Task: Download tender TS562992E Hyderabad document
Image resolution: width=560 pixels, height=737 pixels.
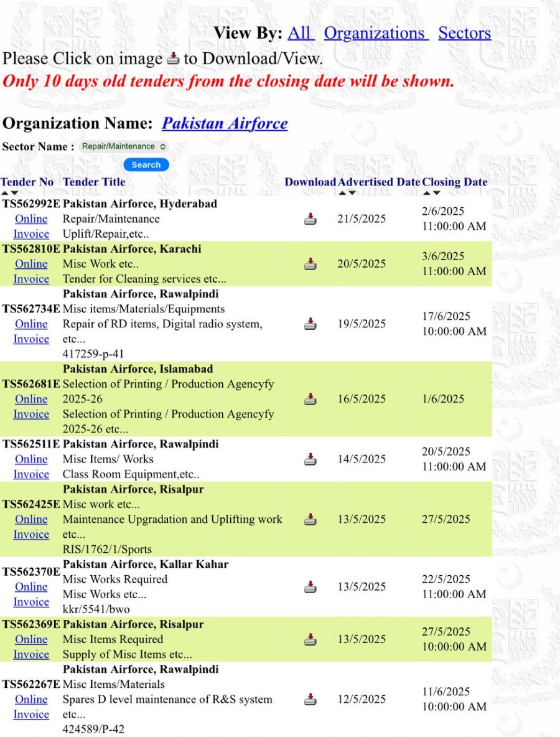Action: coord(310,218)
